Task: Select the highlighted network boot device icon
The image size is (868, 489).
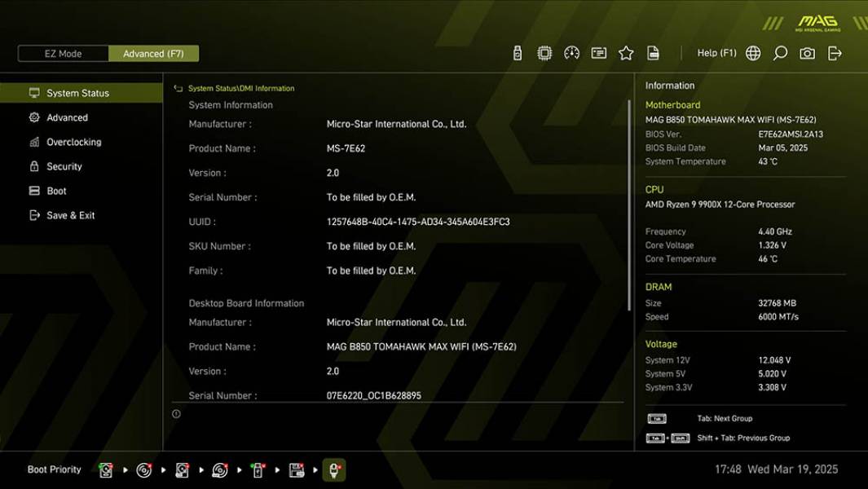Action: (334, 470)
